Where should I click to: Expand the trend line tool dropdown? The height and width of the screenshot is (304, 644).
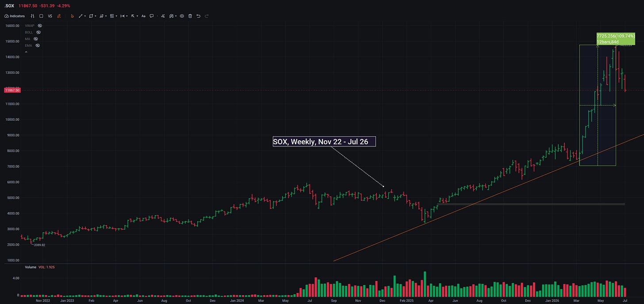pyautogui.click(x=85, y=16)
